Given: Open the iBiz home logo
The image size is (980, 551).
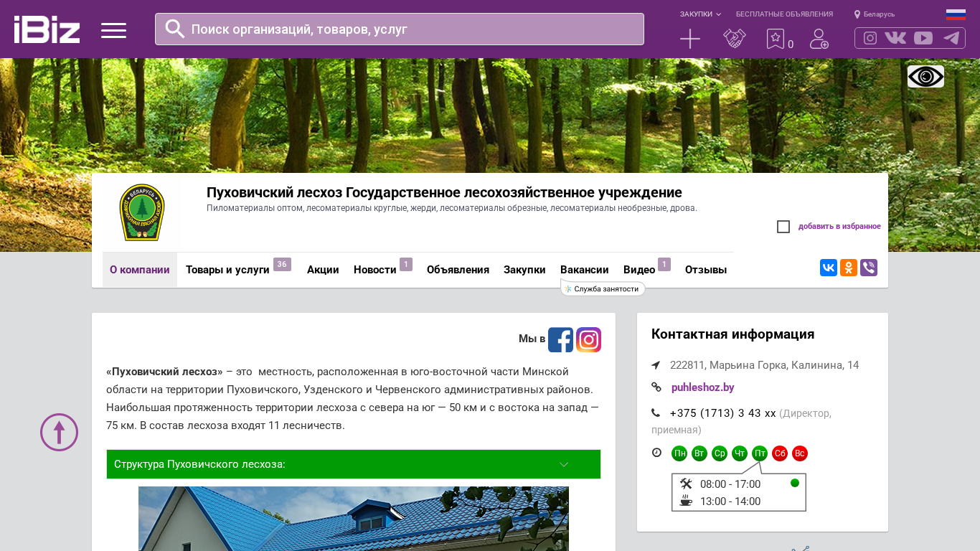Looking at the screenshot, I should click(x=47, y=29).
